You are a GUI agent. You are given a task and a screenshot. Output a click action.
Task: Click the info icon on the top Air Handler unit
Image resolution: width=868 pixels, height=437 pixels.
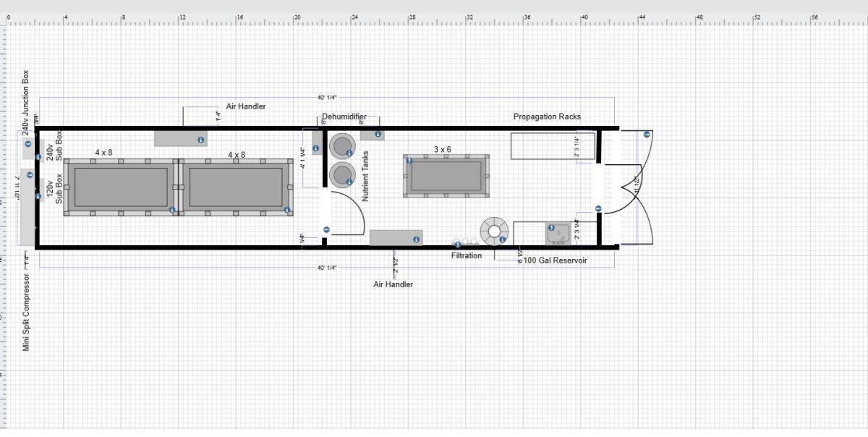click(201, 140)
